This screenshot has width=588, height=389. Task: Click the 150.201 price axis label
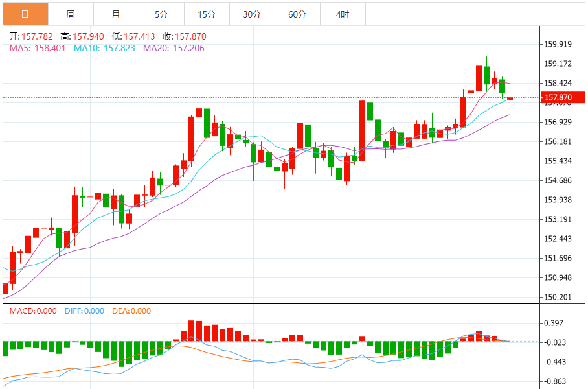click(558, 298)
